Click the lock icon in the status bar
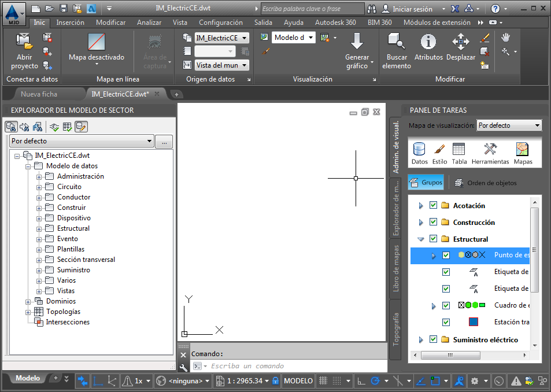551x392 pixels. 275,381
